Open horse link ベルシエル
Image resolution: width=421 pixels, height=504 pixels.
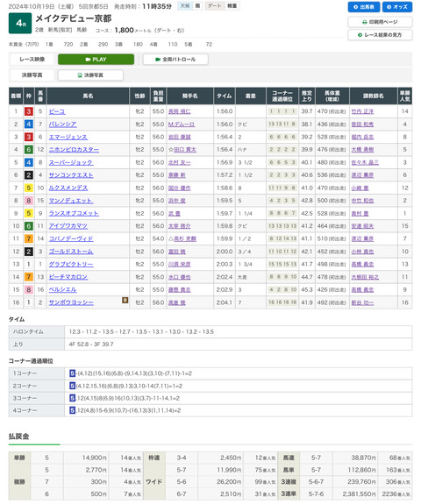pyautogui.click(x=63, y=290)
